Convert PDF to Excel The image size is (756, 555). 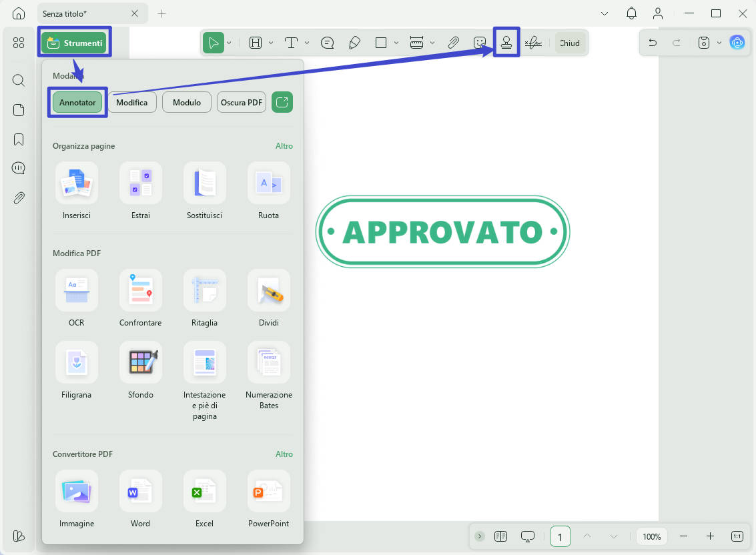pos(204,499)
